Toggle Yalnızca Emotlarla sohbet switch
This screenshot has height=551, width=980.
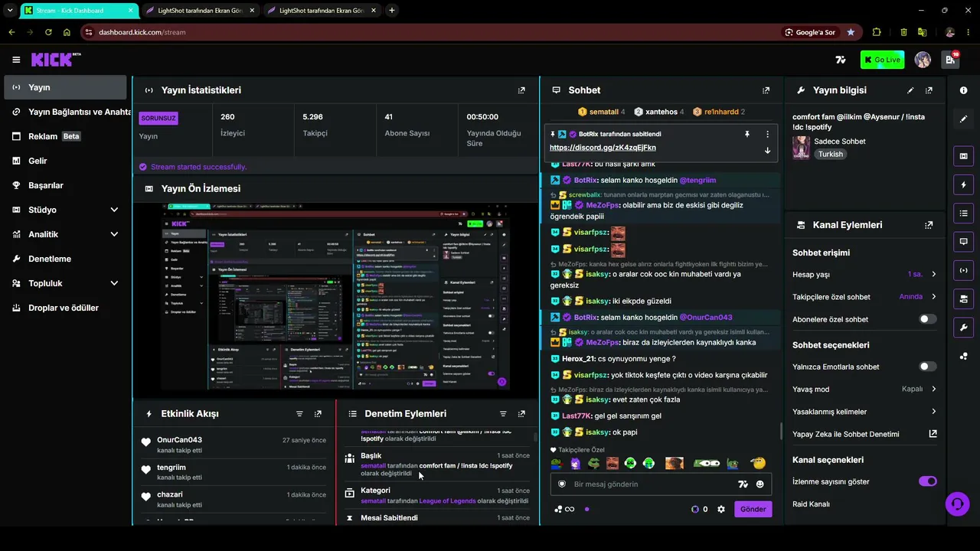[x=927, y=367]
